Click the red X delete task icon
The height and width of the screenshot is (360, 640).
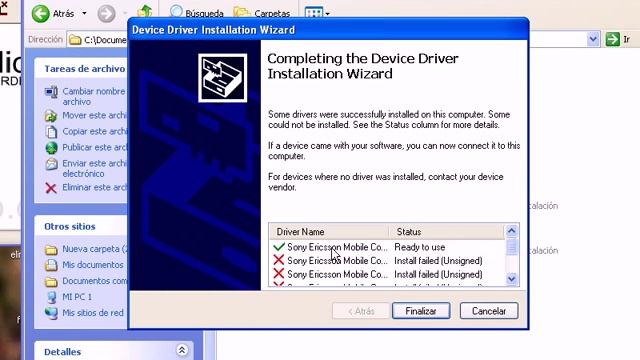pos(51,188)
